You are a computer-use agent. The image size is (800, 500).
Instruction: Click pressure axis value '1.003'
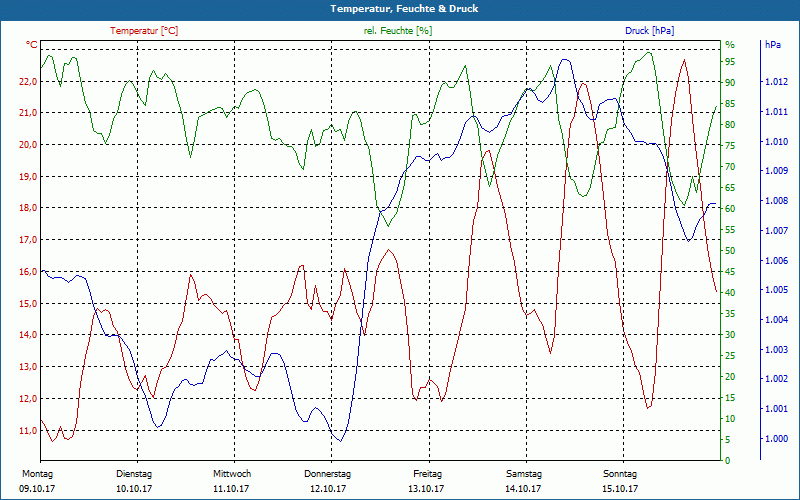coord(777,349)
